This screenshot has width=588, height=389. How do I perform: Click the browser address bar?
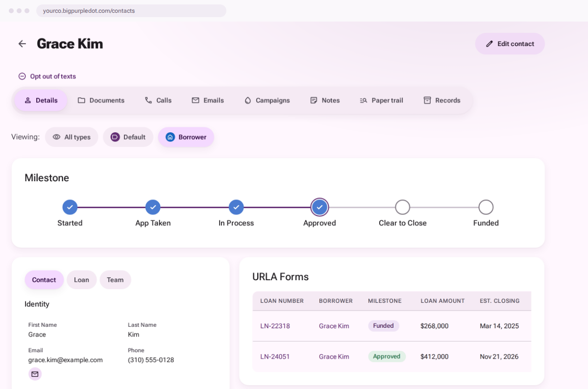click(131, 11)
